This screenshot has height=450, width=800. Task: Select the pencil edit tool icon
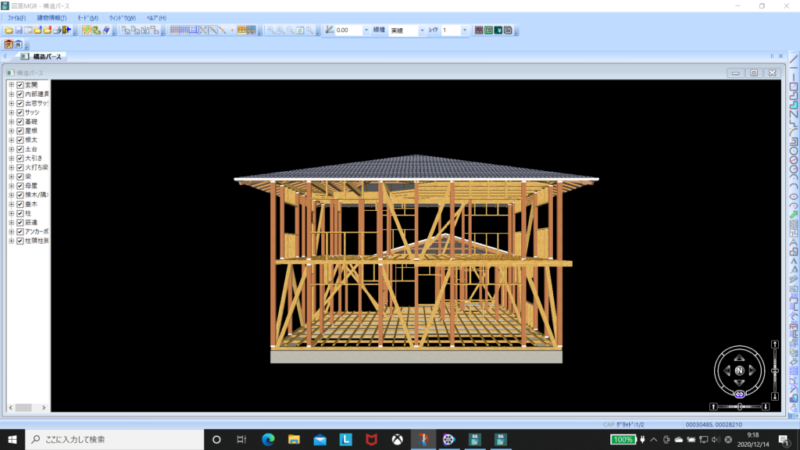87,31
